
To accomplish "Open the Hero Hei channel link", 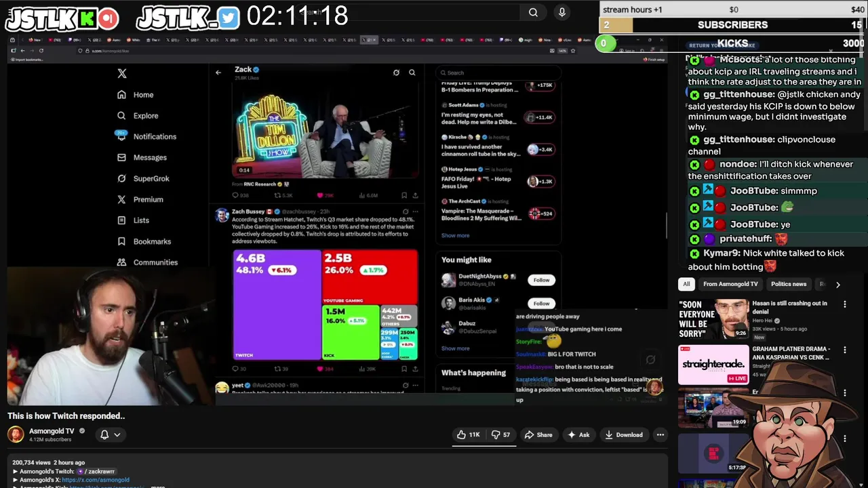I will 762,321.
